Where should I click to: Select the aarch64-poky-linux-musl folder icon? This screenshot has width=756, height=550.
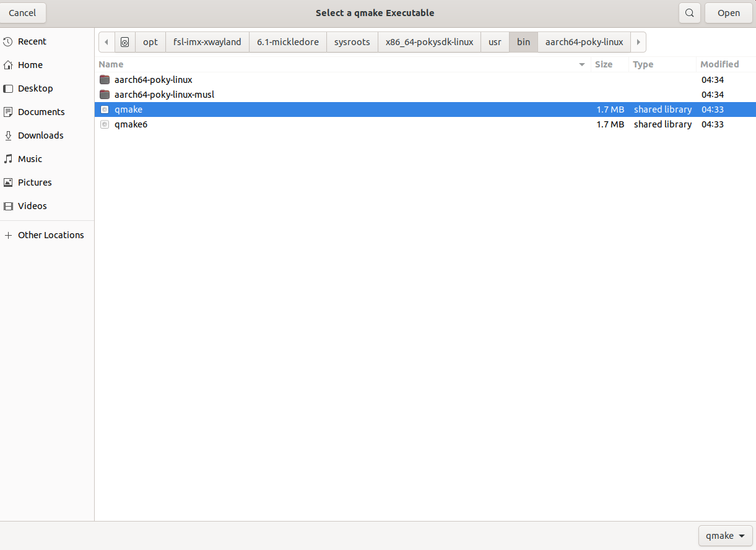105,95
